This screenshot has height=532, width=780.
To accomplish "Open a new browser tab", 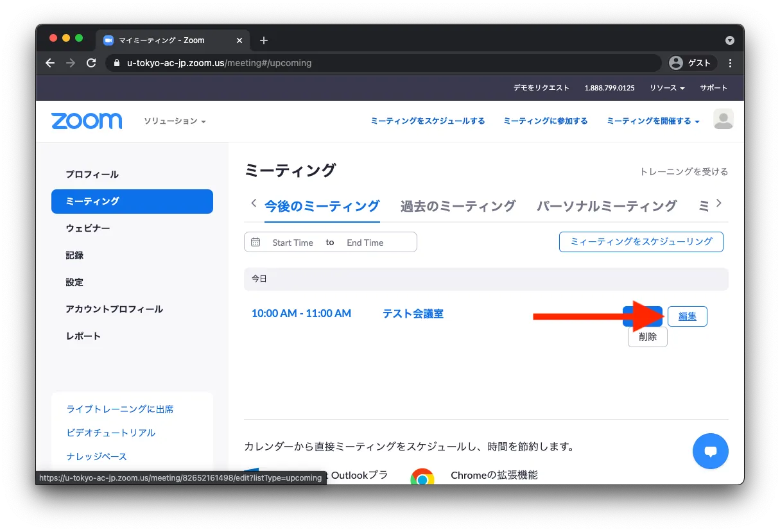I will (264, 40).
